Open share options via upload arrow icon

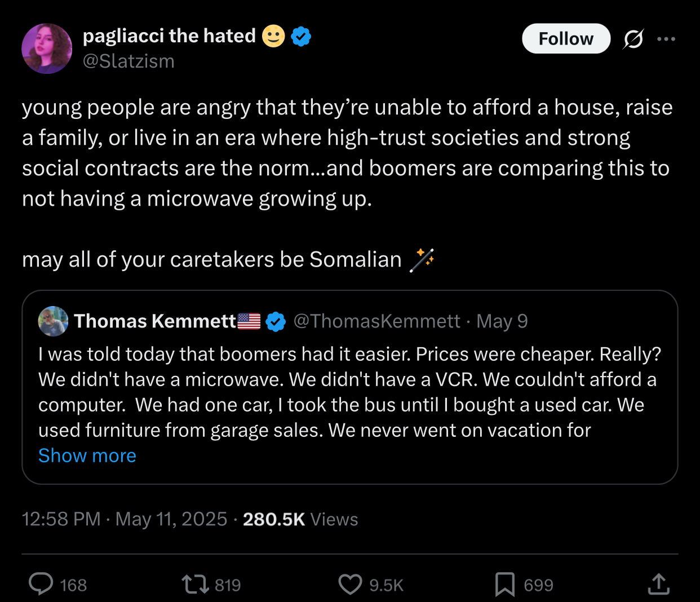pos(658,584)
